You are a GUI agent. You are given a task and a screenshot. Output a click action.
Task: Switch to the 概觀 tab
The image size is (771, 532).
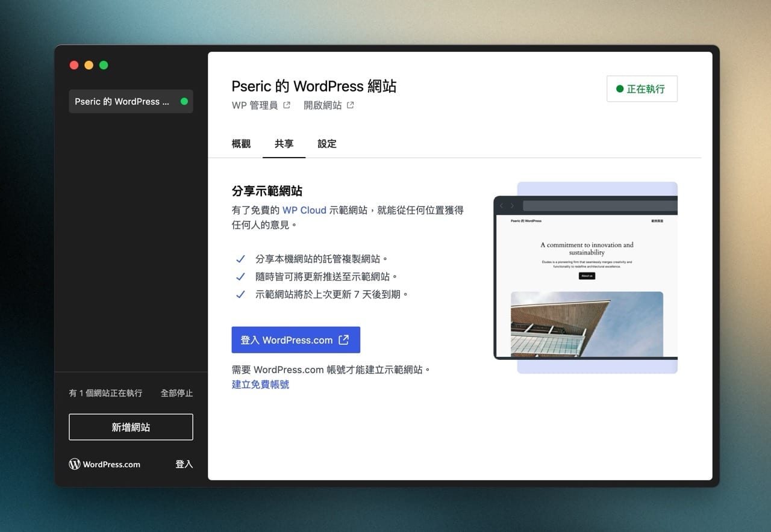241,144
